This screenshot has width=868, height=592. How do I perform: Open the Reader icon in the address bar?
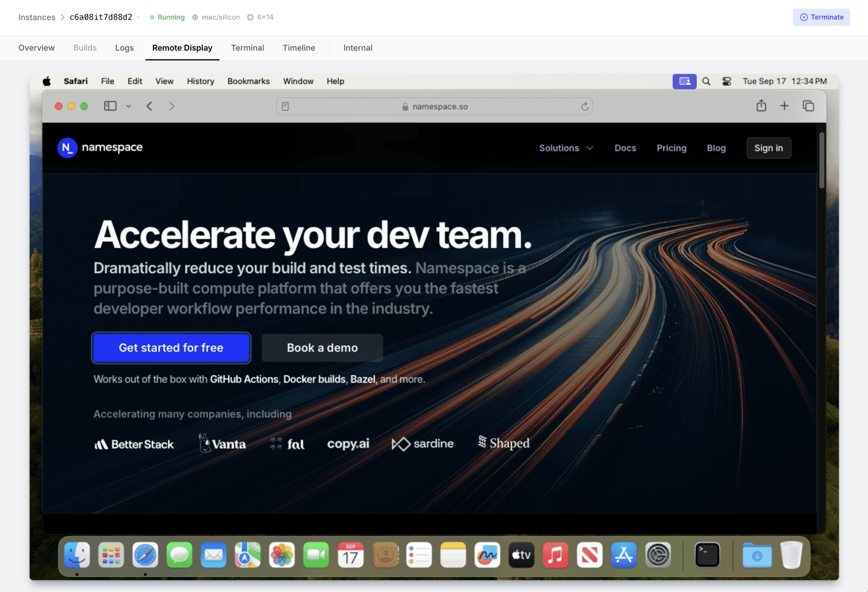click(x=285, y=106)
